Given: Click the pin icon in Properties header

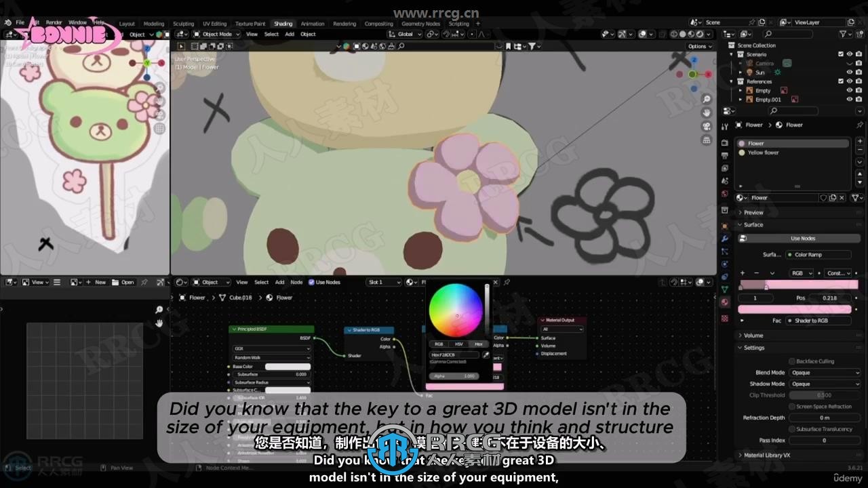Looking at the screenshot, I should tap(860, 125).
